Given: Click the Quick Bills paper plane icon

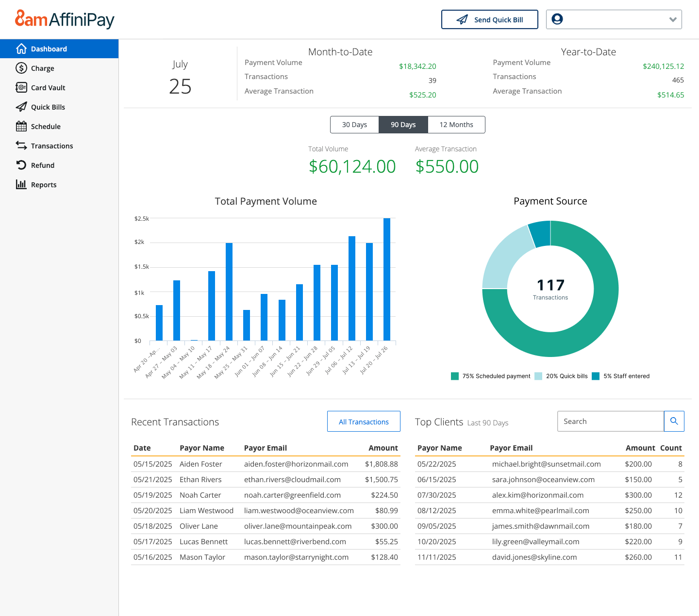Looking at the screenshot, I should tap(22, 107).
